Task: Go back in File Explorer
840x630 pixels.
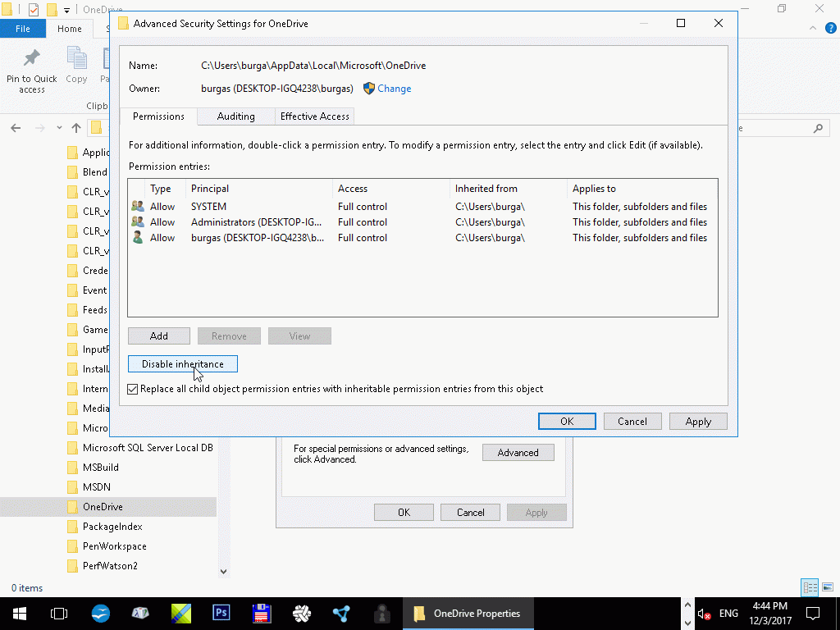Action: coord(16,128)
